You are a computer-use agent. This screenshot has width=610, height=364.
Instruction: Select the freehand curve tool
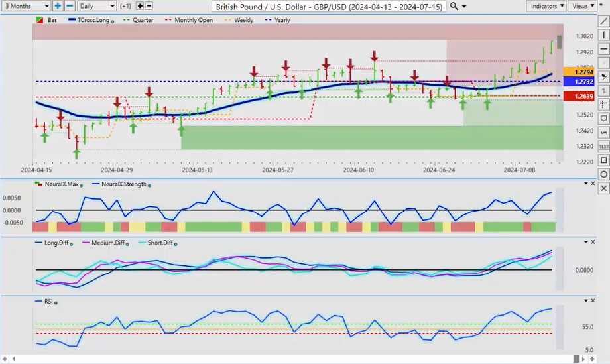[604, 133]
